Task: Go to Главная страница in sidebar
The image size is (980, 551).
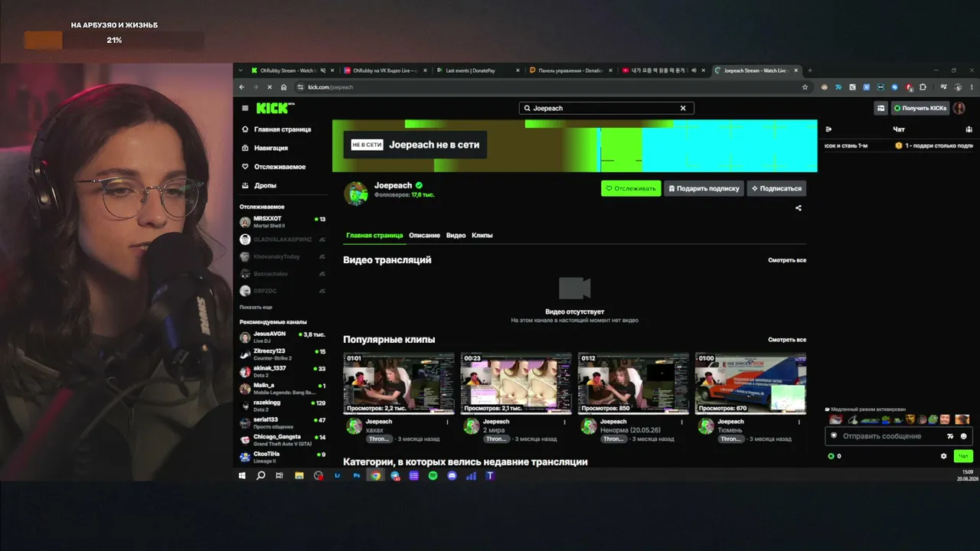Action: 276,129
